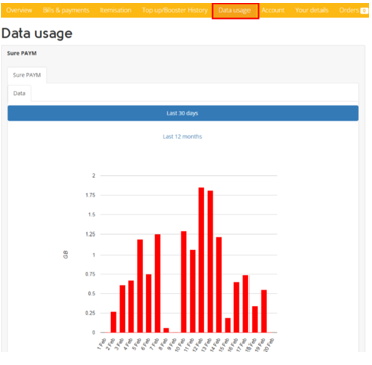Screen dimensions: 372x365
Task: Open the Account menu item
Action: [x=273, y=10]
